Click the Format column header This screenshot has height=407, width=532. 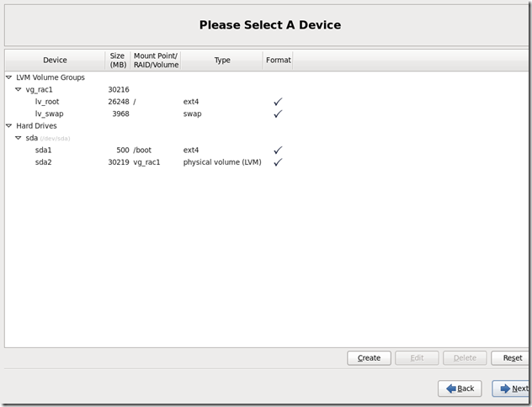(278, 61)
